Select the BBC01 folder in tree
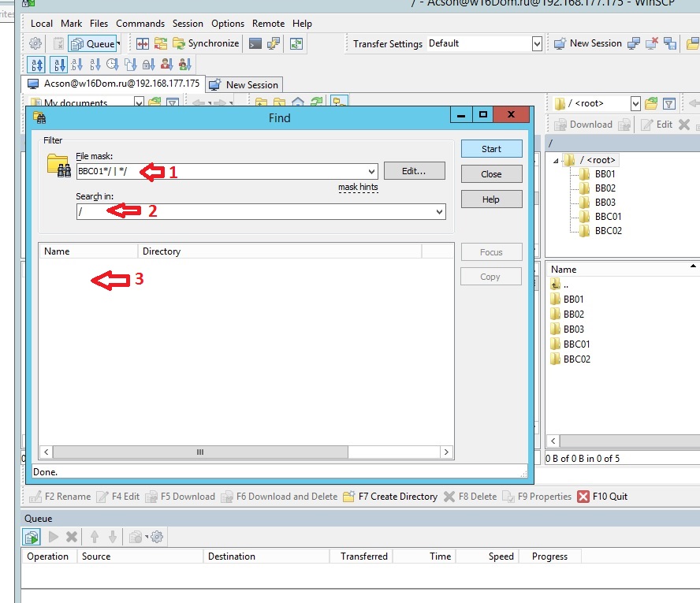Viewport: 700px width, 603px height. coord(608,217)
